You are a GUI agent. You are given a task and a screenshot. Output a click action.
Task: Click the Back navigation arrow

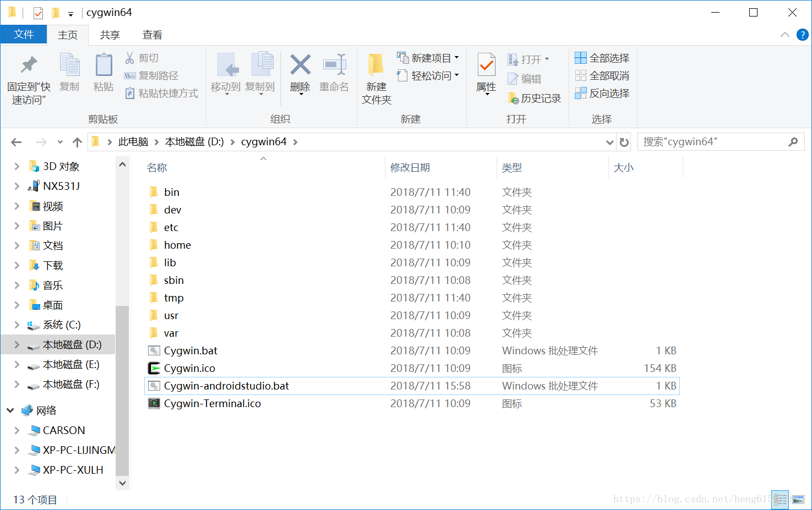click(17, 142)
